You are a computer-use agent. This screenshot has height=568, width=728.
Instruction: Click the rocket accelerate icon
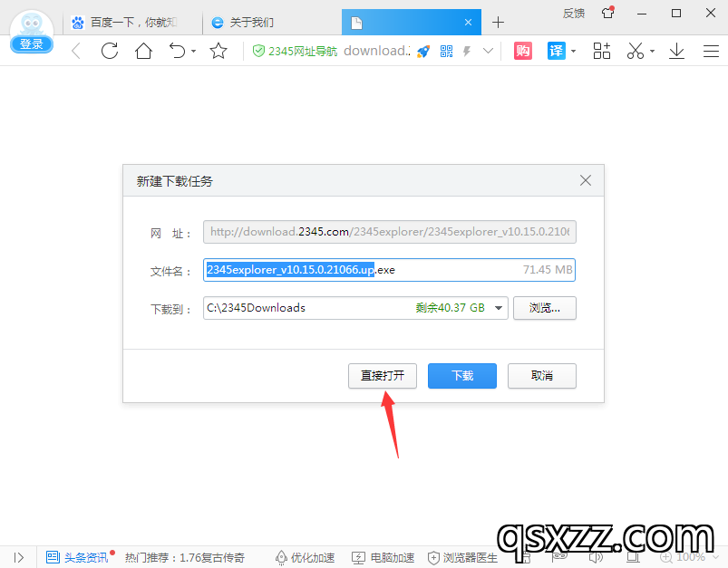(x=423, y=51)
